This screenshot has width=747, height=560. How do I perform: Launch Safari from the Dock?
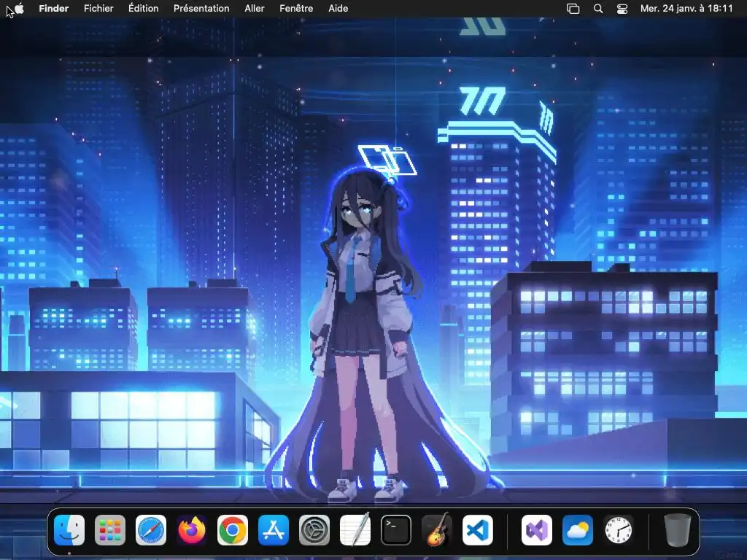tap(151, 530)
